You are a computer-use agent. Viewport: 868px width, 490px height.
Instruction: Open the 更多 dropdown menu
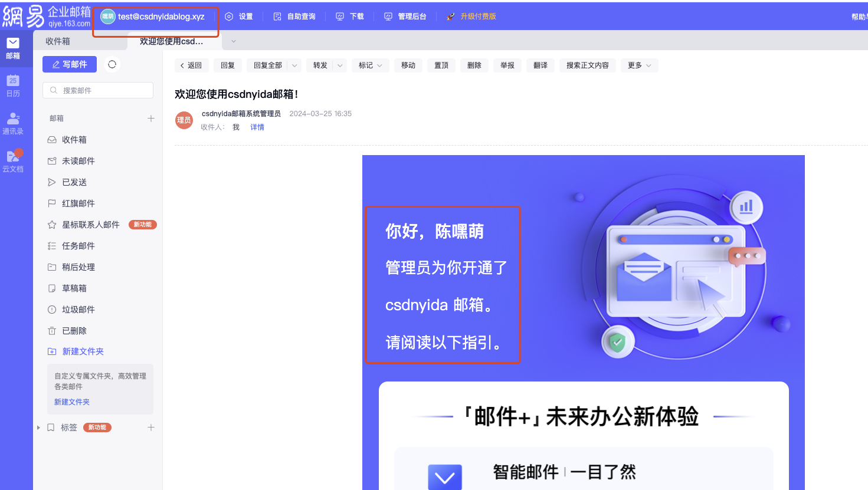pos(640,65)
